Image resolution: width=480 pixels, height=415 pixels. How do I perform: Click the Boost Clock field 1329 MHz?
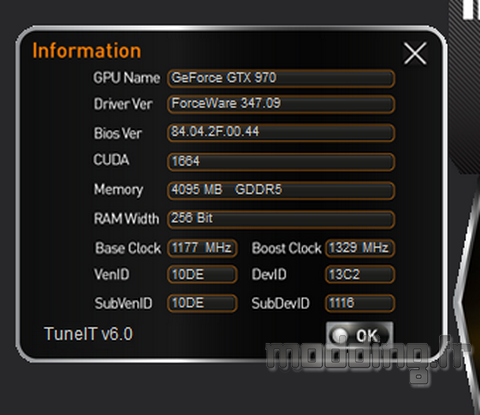(x=360, y=248)
